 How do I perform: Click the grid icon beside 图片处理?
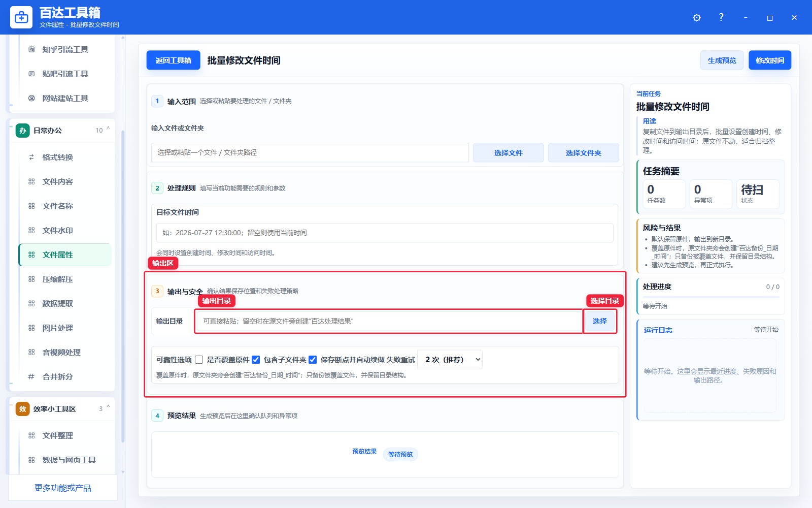click(x=31, y=328)
